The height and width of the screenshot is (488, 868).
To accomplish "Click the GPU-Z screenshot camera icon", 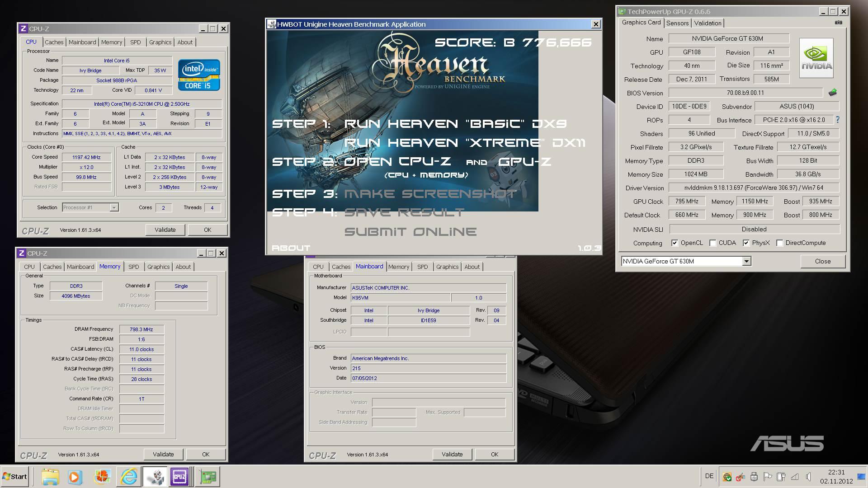I will [838, 23].
